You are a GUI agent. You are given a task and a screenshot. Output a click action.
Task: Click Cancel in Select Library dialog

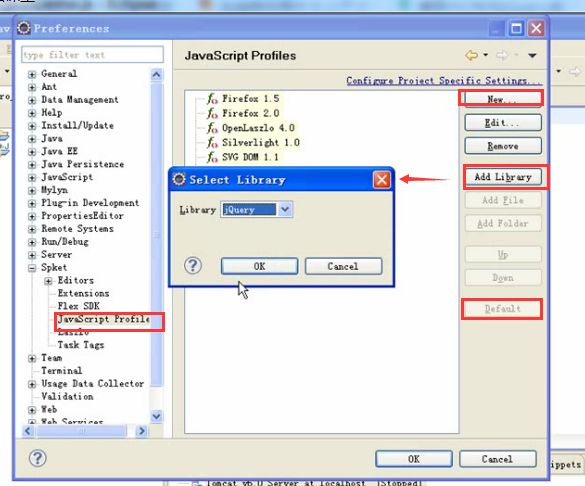pos(343,266)
